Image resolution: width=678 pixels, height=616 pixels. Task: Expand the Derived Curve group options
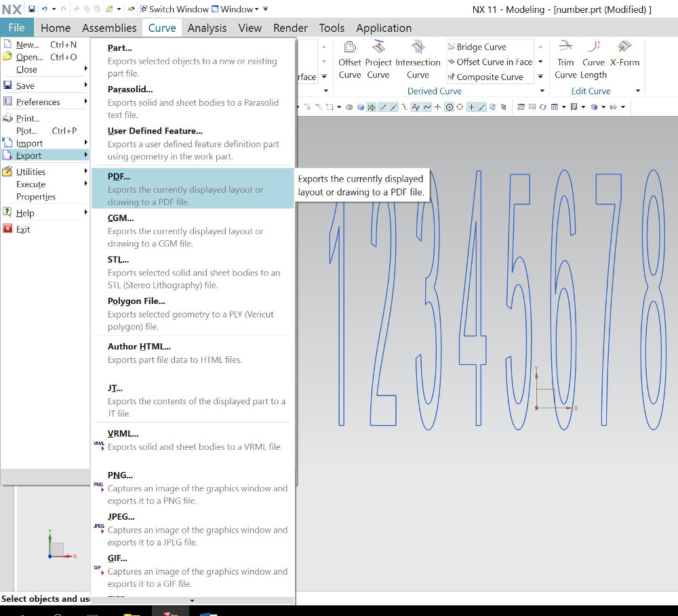(x=542, y=91)
